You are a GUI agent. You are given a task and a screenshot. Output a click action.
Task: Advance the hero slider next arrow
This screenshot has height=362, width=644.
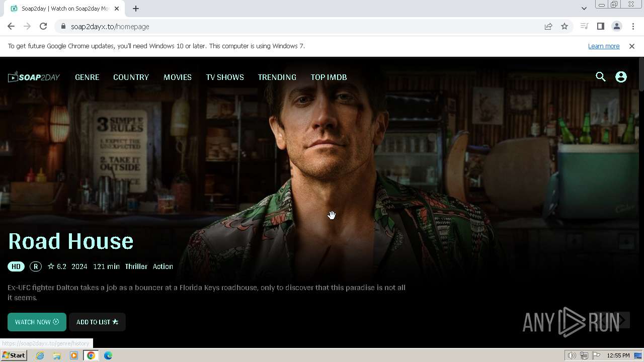pyautogui.click(x=622, y=320)
